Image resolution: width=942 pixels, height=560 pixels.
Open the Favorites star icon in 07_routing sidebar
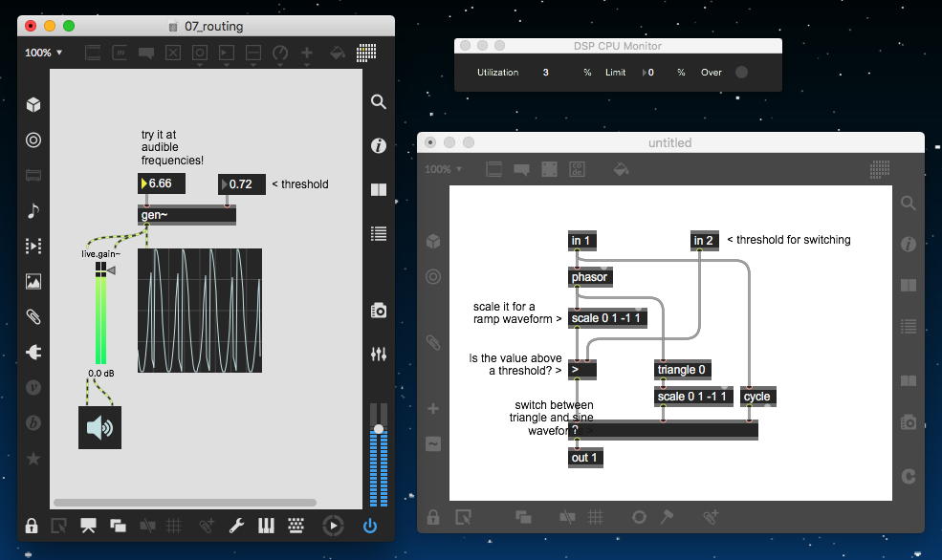tap(33, 459)
